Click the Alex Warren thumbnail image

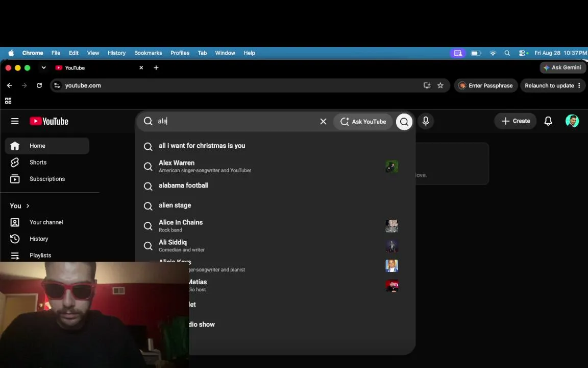[x=391, y=166]
